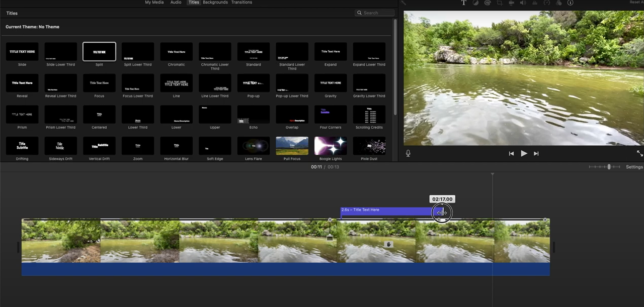
Task: Pick the Focus title style
Action: [99, 83]
